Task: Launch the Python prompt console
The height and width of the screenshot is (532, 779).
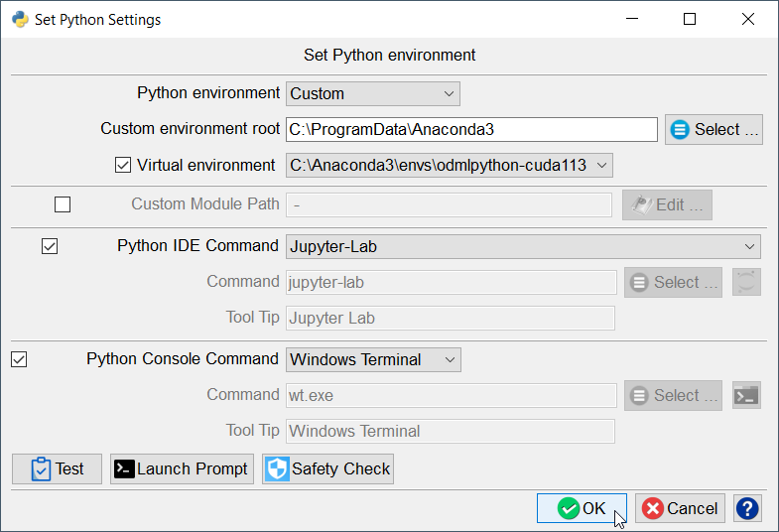Action: click(182, 468)
